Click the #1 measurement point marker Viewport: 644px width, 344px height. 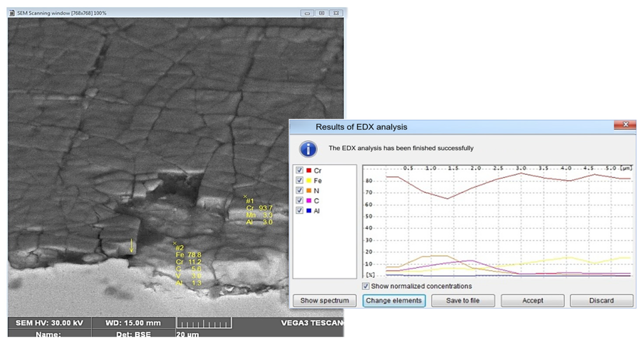[x=245, y=196]
